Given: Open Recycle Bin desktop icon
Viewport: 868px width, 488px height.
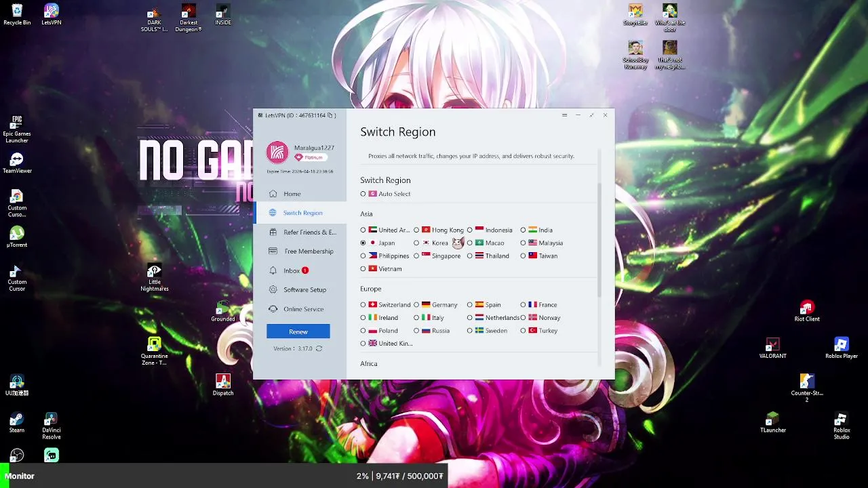Looking at the screenshot, I should coord(17,15).
